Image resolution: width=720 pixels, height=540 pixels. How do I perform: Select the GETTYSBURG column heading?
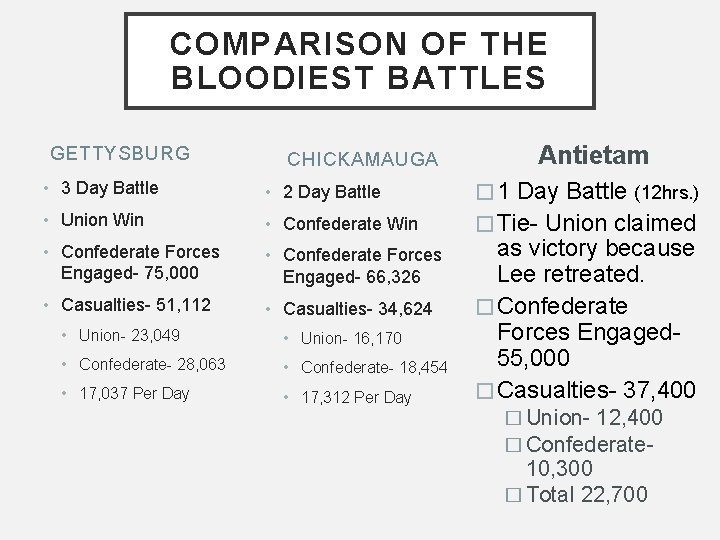click(120, 154)
